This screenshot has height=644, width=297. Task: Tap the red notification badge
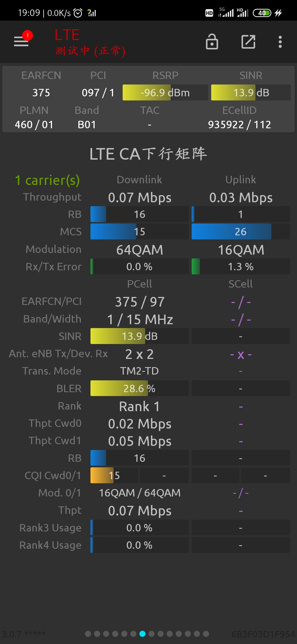click(28, 36)
